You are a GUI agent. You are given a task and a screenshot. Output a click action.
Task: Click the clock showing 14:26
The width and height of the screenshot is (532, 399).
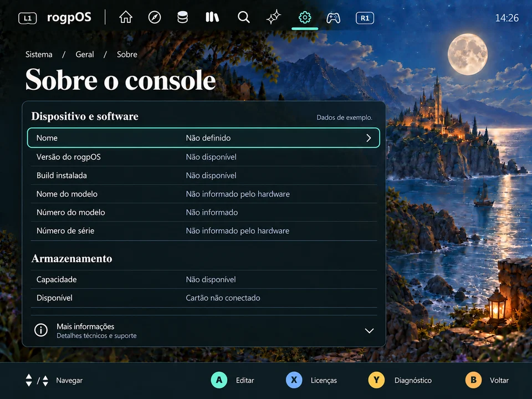click(507, 18)
